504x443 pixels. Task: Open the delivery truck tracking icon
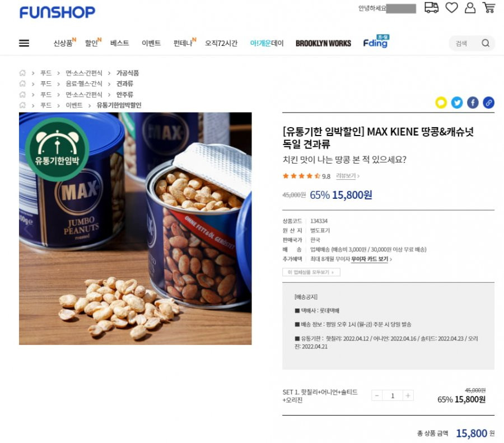click(x=431, y=7)
